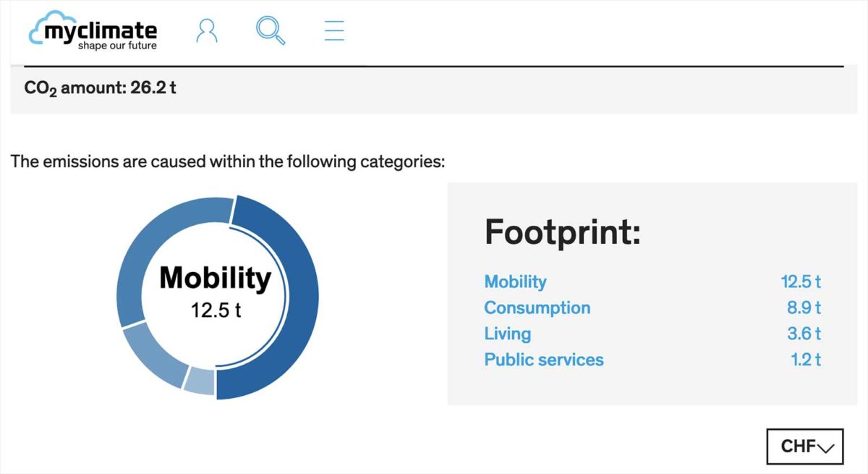868x474 pixels.
Task: Click the 12.5 t Mobility value
Action: (x=801, y=282)
